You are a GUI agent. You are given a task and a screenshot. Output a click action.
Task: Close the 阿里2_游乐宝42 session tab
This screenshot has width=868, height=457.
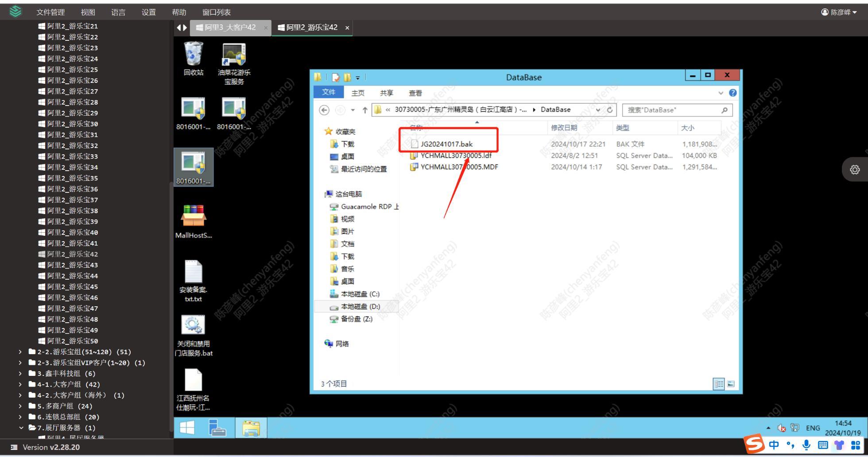347,28
